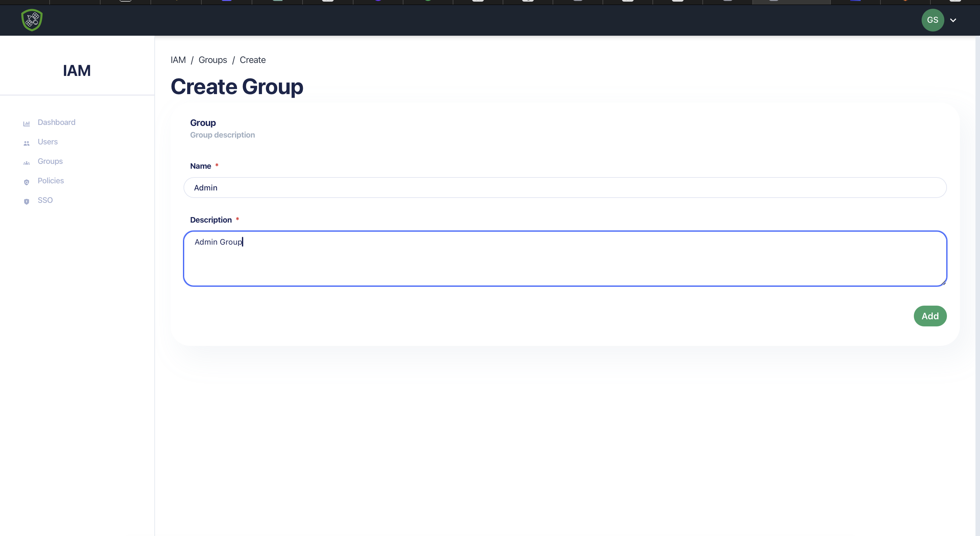Go to Users in the sidebar

48,141
